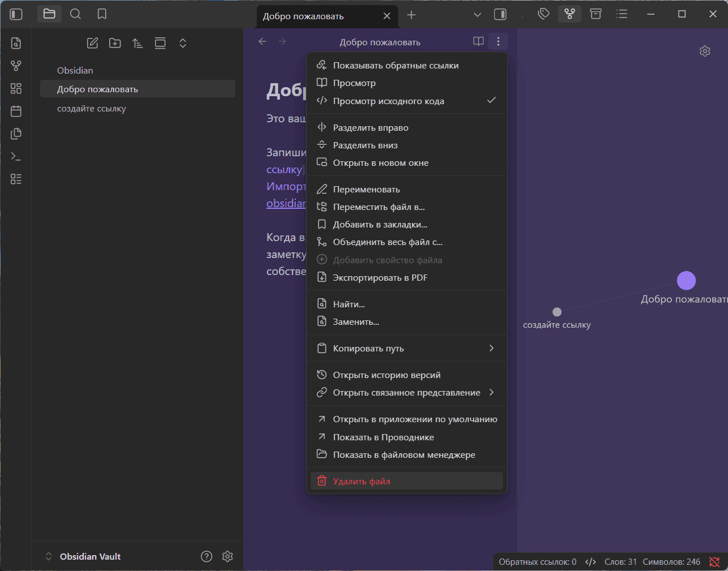Open the Obsidian note in file list
Screen dimensions: 728x571
point(137,70)
